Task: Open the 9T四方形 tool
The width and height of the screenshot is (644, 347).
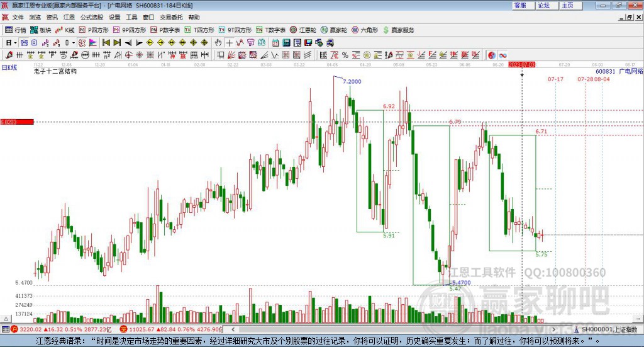Action: click(x=235, y=30)
